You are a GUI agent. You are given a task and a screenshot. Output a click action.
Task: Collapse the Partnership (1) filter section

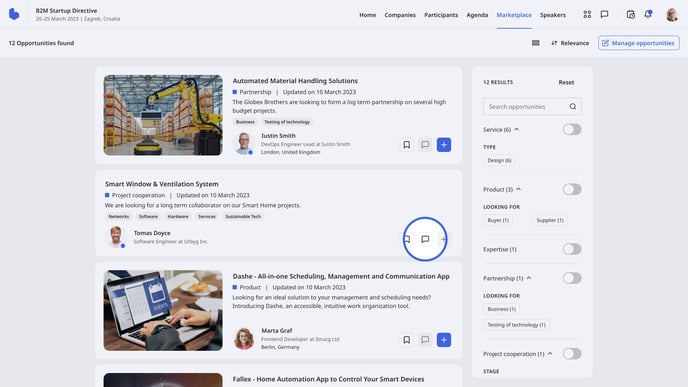click(529, 278)
